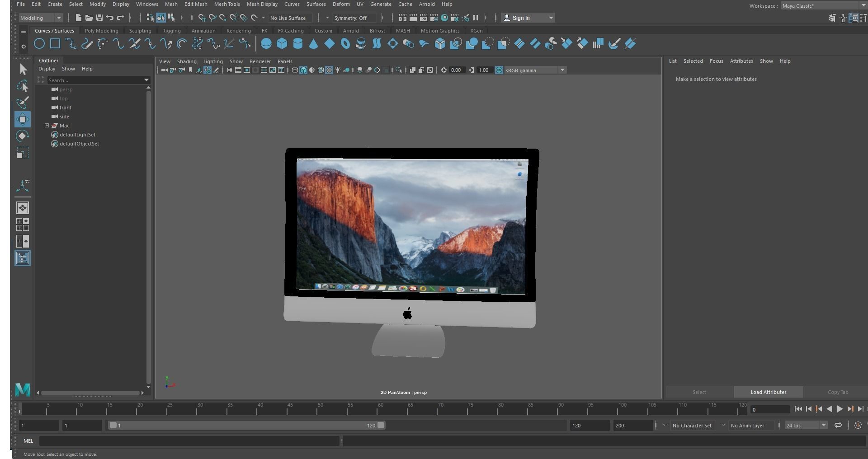868x459 pixels.
Task: Switch to the Rigging shelf tab
Action: pyautogui.click(x=171, y=31)
